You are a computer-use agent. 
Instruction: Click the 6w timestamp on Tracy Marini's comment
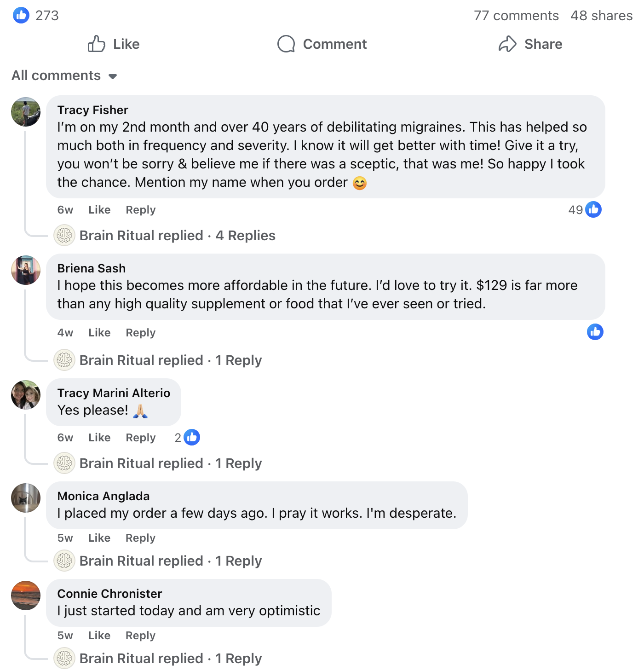[64, 437]
